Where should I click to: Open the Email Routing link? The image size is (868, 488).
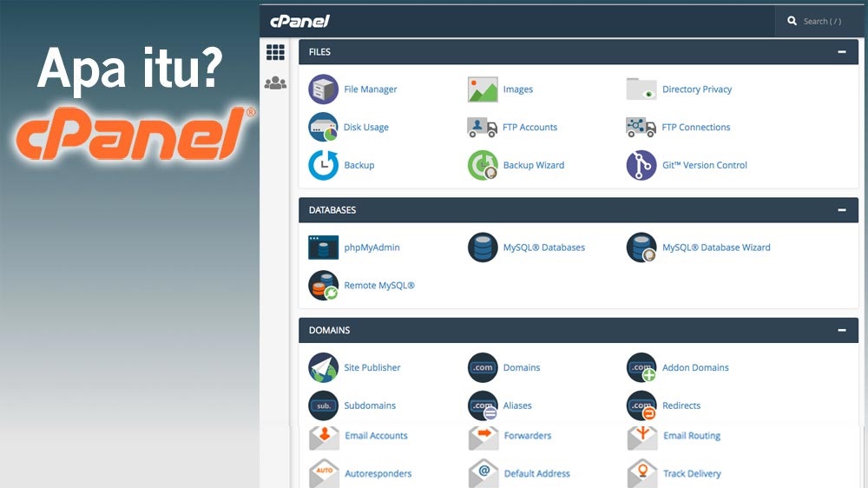click(x=692, y=435)
